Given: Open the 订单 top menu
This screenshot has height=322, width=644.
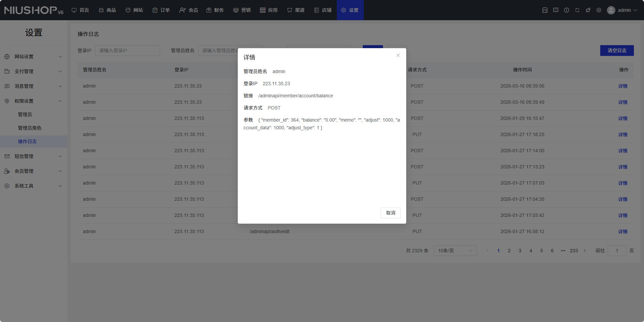Looking at the screenshot, I should click(x=161, y=10).
